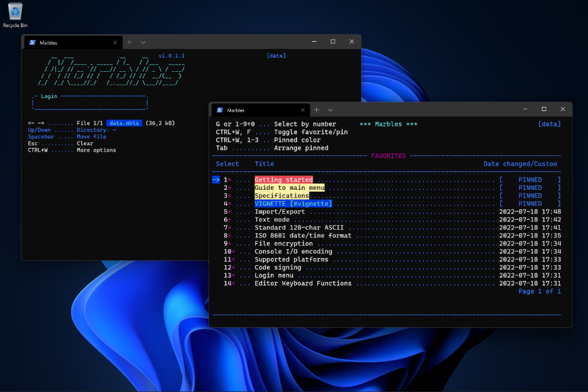588x392 pixels.
Task: Select the Specifications entry
Action: pyautogui.click(x=282, y=195)
